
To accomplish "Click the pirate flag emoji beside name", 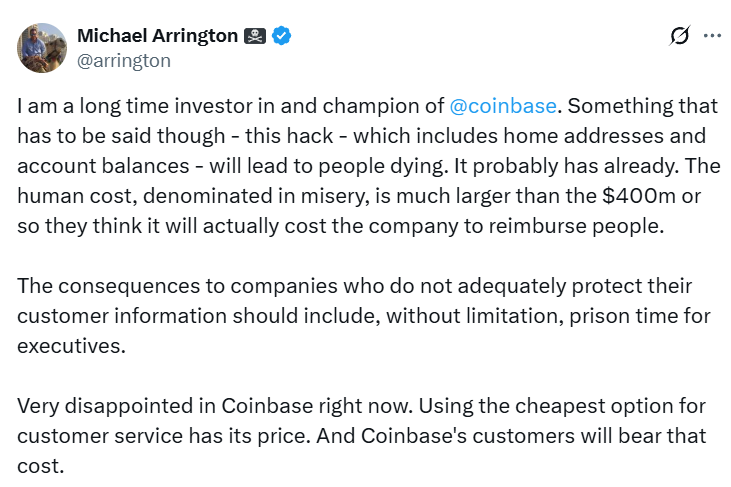I will 256,36.
